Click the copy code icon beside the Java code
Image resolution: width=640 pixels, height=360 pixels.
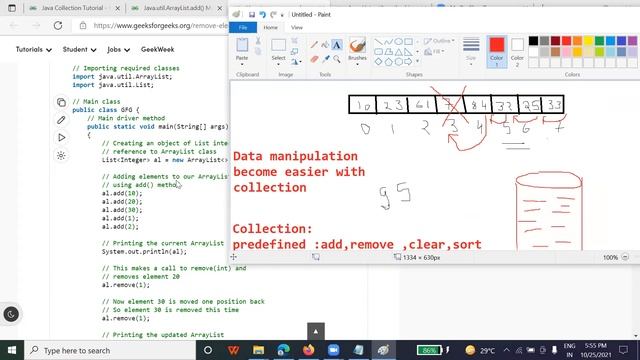tap(61, 102)
